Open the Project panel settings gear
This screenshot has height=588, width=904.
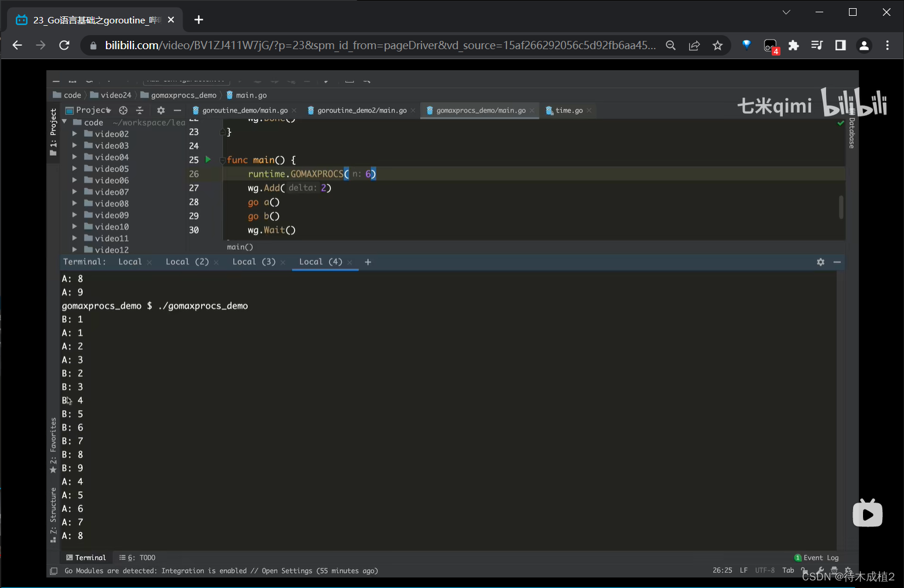click(x=161, y=110)
